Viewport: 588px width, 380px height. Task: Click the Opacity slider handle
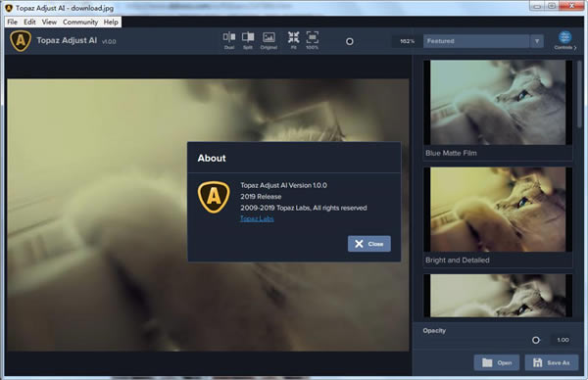(x=536, y=340)
